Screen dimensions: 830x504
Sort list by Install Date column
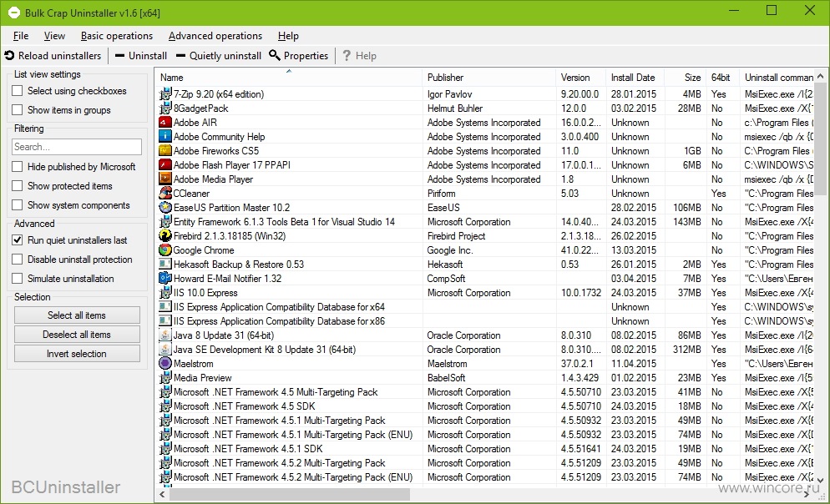coord(635,78)
